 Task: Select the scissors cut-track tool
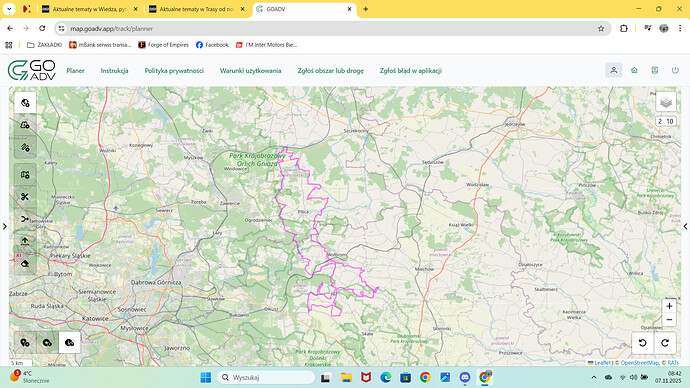(x=25, y=197)
